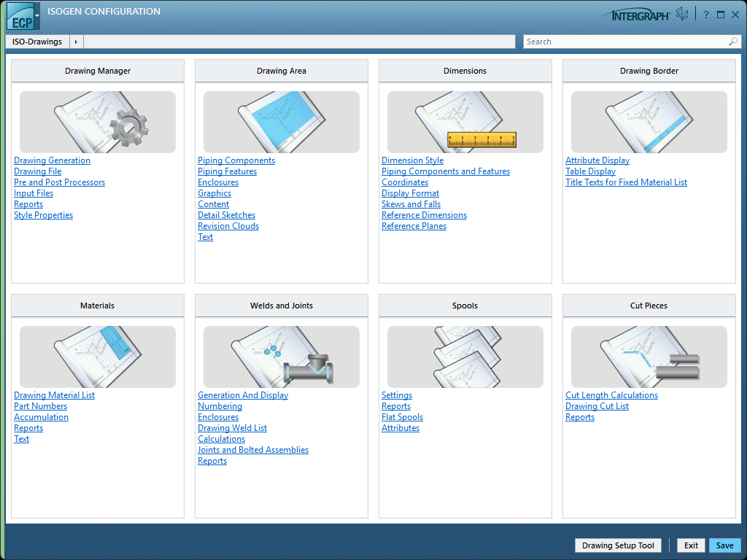Screen dimensions: 747x560
Task: Click the Dimensions ruler illustration
Action: 465,122
